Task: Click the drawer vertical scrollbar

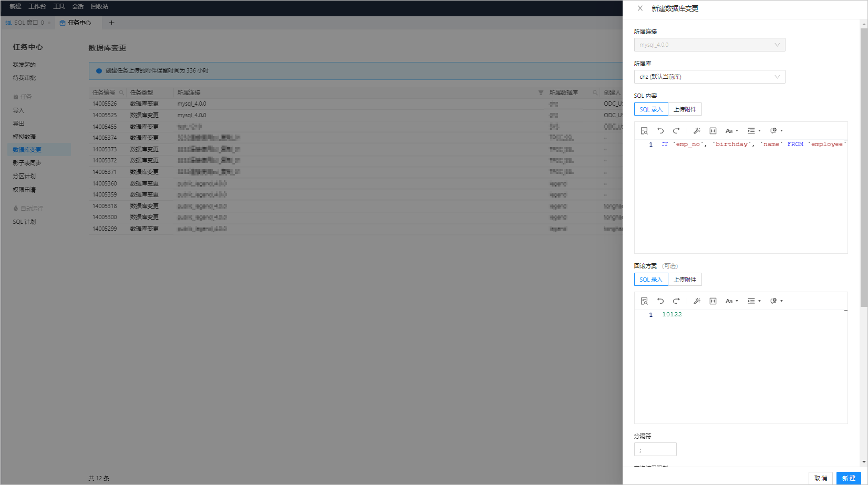Action: click(864, 168)
